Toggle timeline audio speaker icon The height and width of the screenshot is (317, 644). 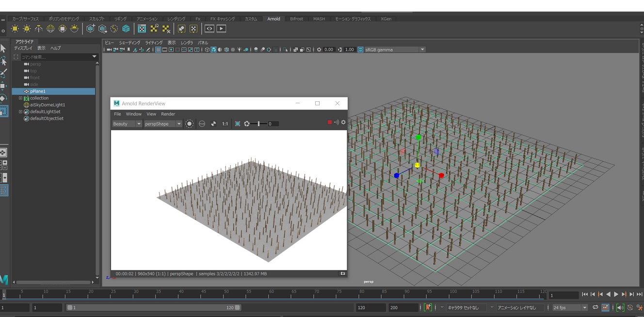click(620, 307)
